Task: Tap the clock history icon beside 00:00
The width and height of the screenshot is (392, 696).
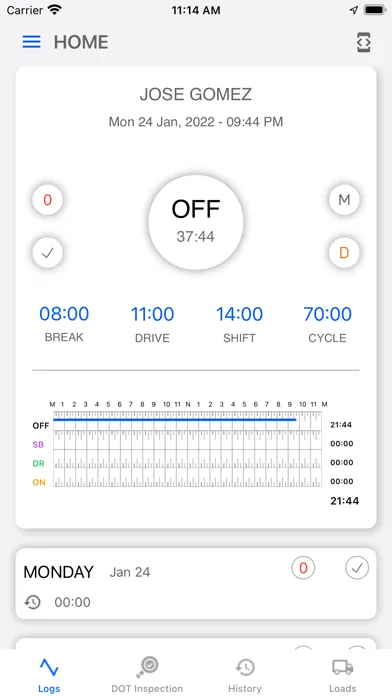Action: pyautogui.click(x=32, y=602)
